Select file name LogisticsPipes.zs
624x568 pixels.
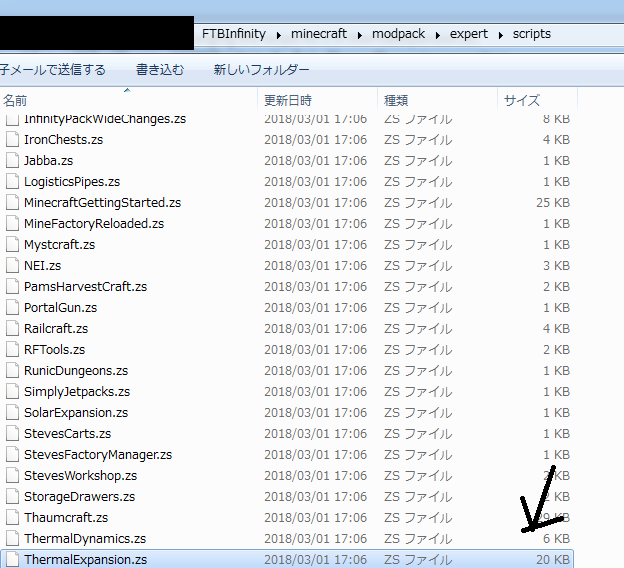tap(72, 182)
